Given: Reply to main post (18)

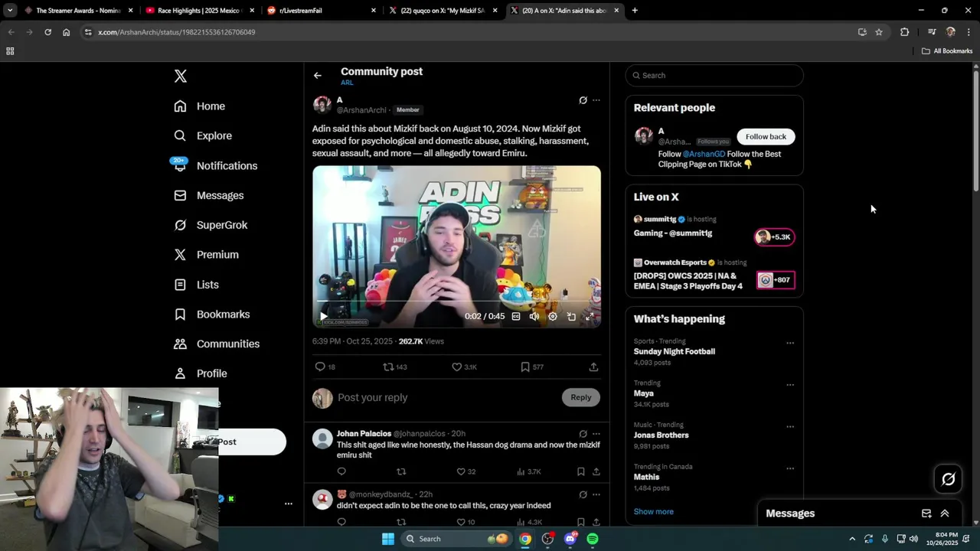Looking at the screenshot, I should click(325, 367).
